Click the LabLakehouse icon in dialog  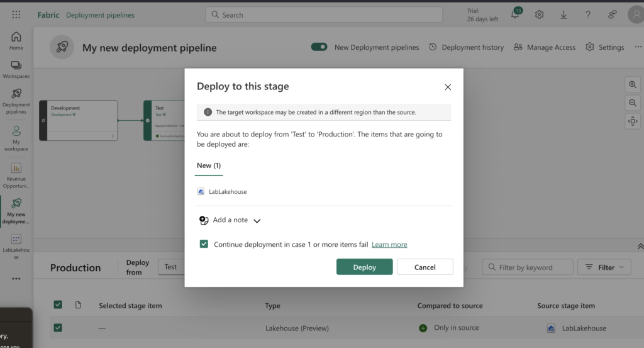201,191
